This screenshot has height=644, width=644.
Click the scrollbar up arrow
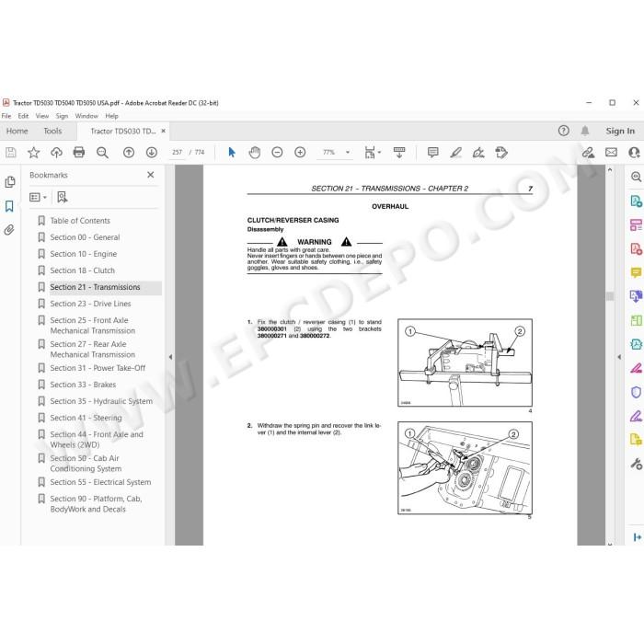click(610, 169)
